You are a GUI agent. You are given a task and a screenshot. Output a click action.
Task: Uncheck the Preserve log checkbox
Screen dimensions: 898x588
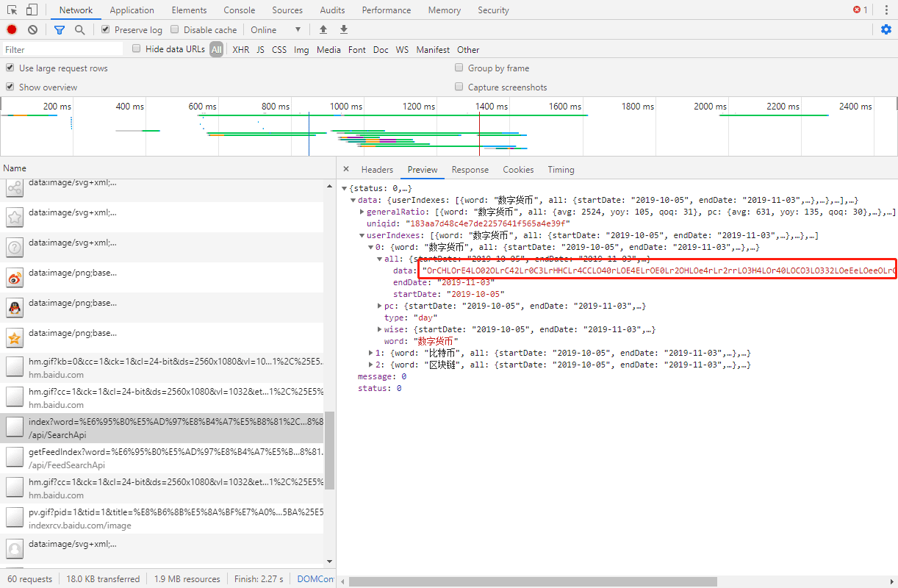tap(106, 30)
